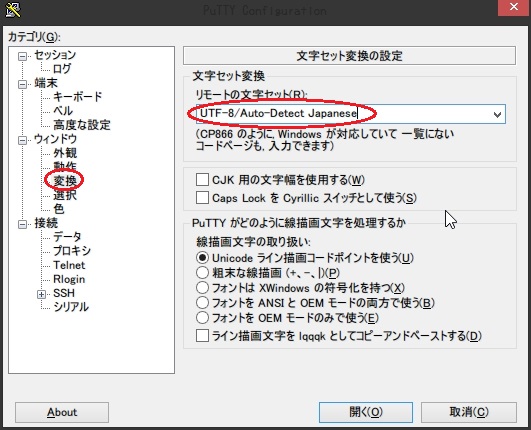Viewport: 531px width, 430px height.
Task: Select 選択 category
Action: (x=65, y=195)
